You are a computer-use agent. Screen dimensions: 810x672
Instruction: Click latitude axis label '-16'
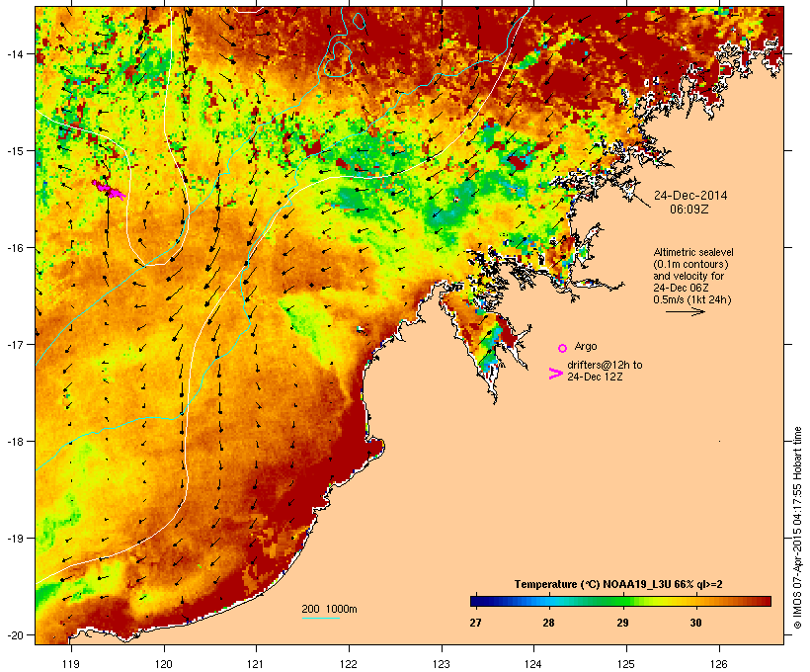coord(14,248)
